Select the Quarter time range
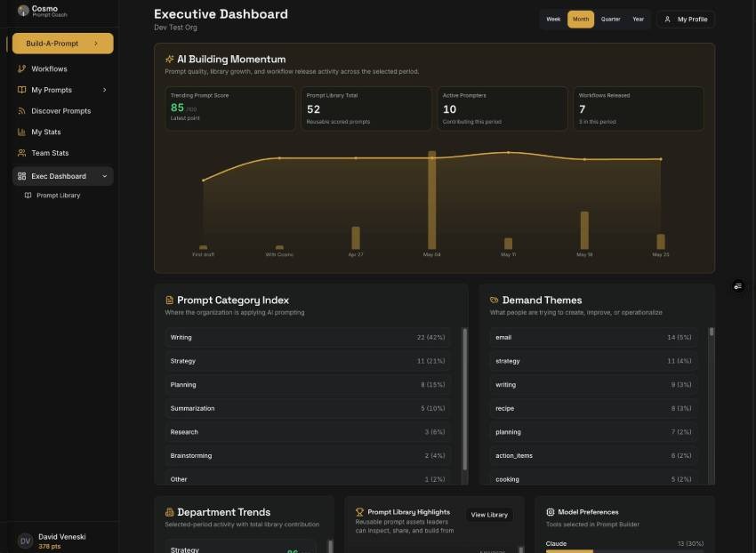This screenshot has height=553, width=756. [610, 20]
